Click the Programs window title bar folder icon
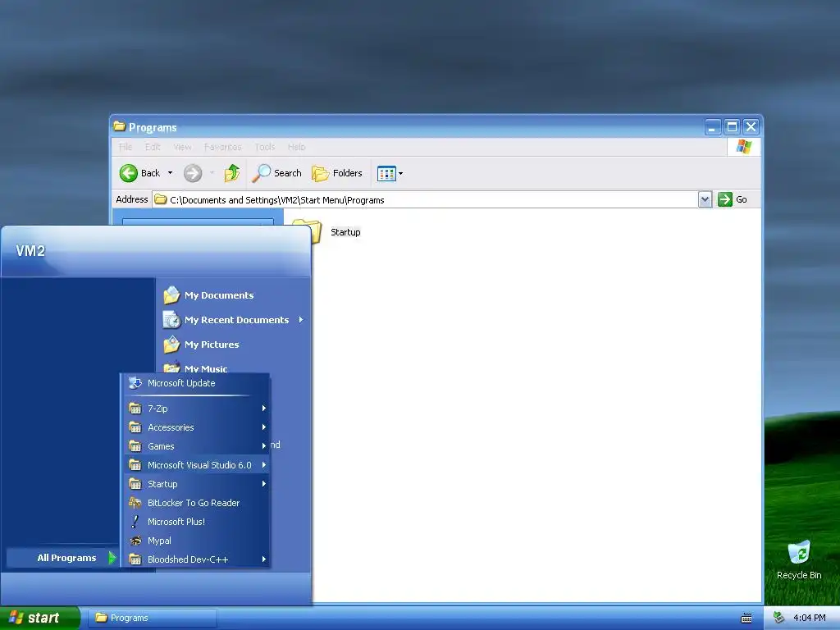The image size is (840, 630). pyautogui.click(x=120, y=126)
